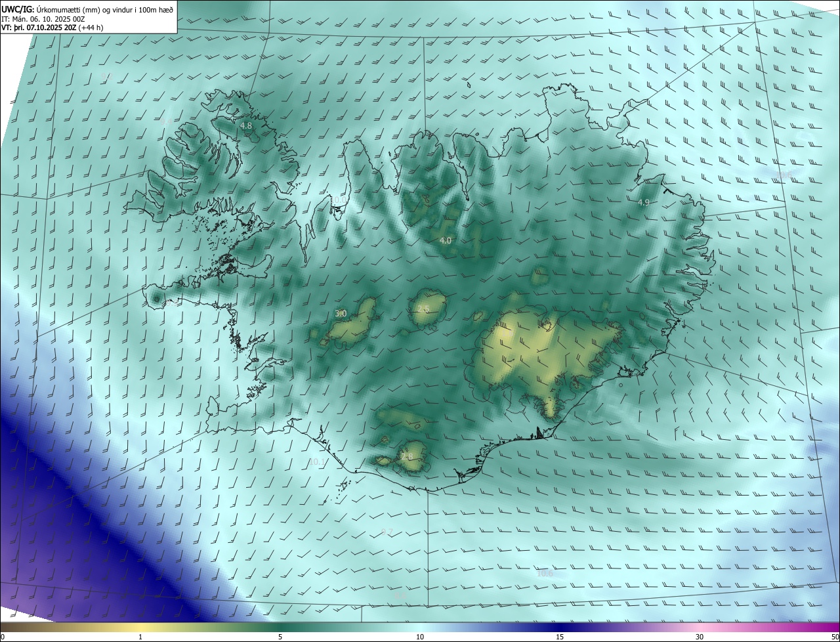Click the title 'Úrkomumætti (mm) og vindur í 100m hæð'
This screenshot has width=840, height=642.
tap(104, 9)
